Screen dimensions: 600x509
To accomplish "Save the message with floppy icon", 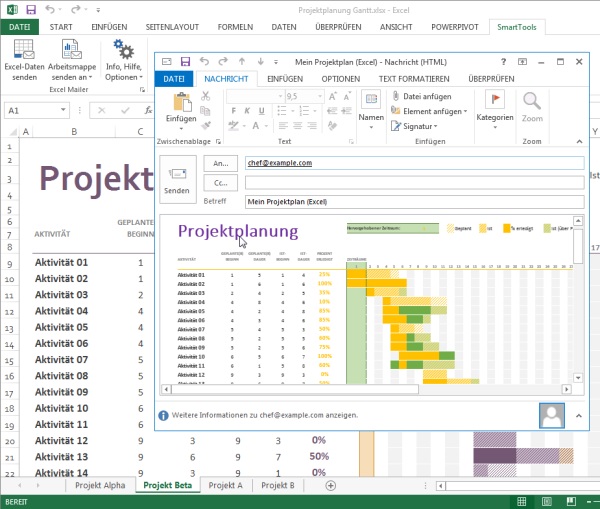I will click(186, 62).
